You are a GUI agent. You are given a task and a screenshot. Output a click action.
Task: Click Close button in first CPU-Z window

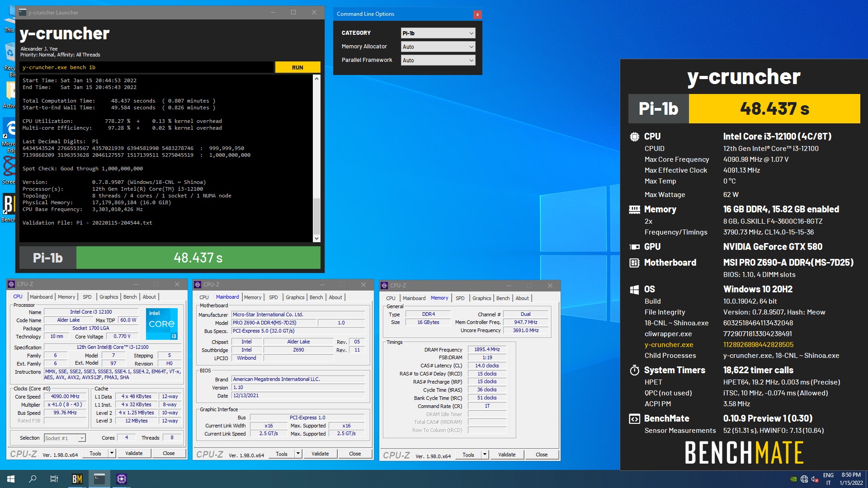click(x=169, y=453)
